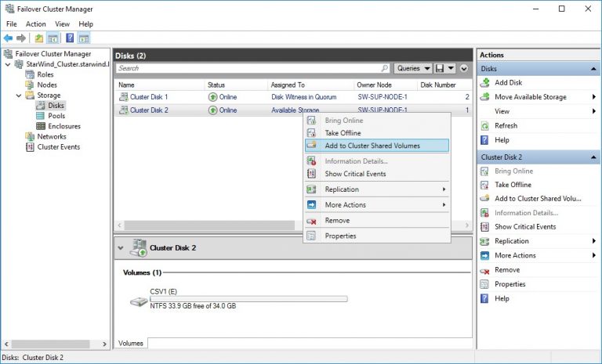Open the Action menu in the menu bar

pyautogui.click(x=35, y=24)
